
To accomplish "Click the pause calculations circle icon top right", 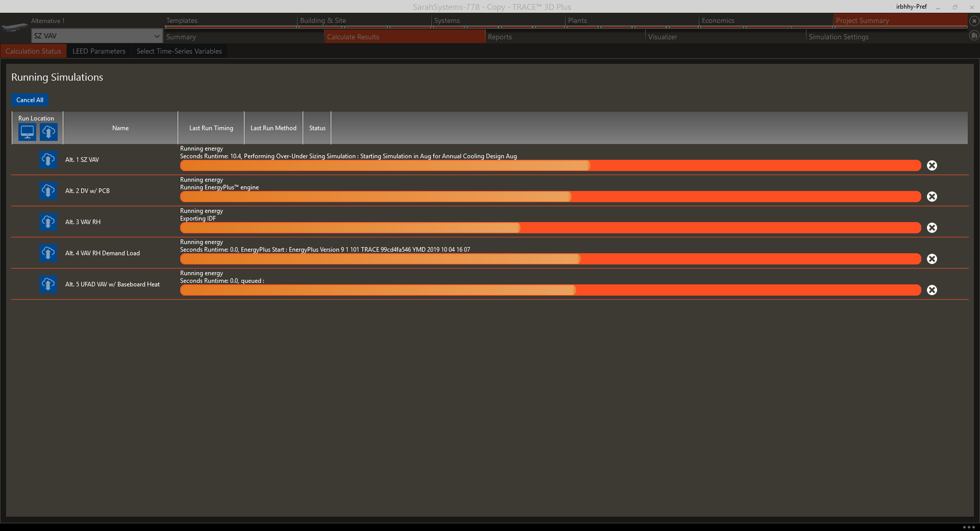I will pos(974,35).
